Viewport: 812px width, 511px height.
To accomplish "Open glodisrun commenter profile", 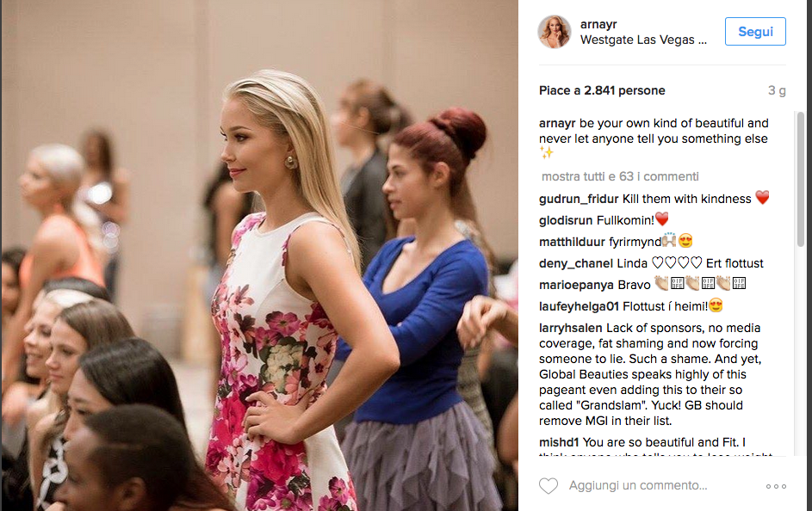I will pyautogui.click(x=566, y=220).
